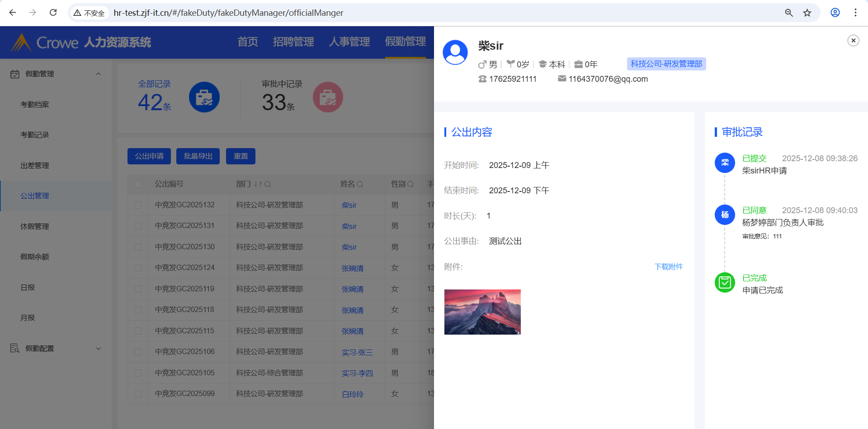Click the 批量导出 button
This screenshot has width=868, height=429.
198,156
